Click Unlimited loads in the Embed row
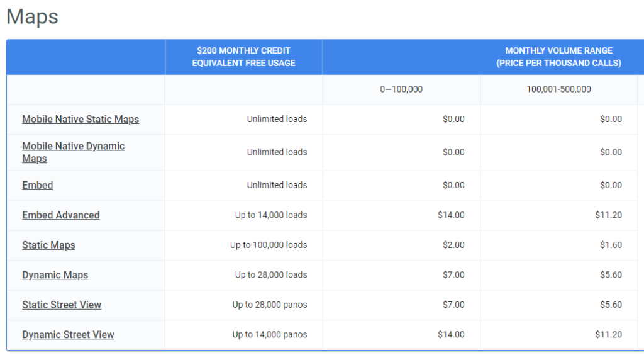Screen dimensions: 644x355 (x=277, y=185)
